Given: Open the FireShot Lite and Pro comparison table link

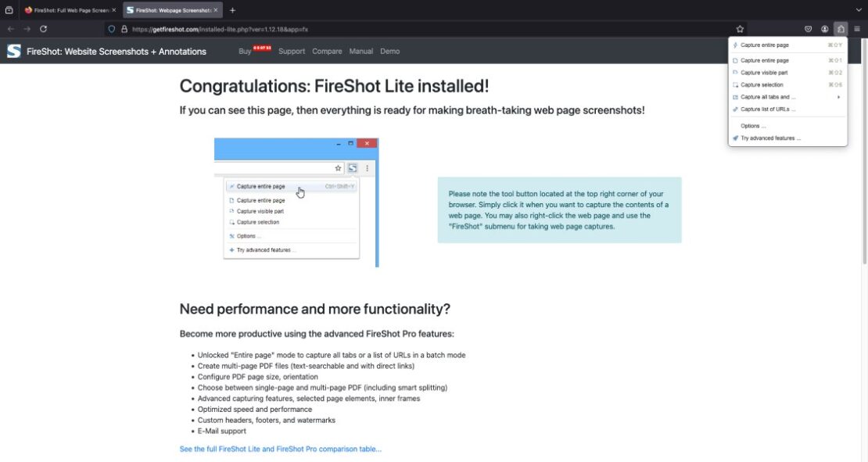Looking at the screenshot, I should (280, 449).
